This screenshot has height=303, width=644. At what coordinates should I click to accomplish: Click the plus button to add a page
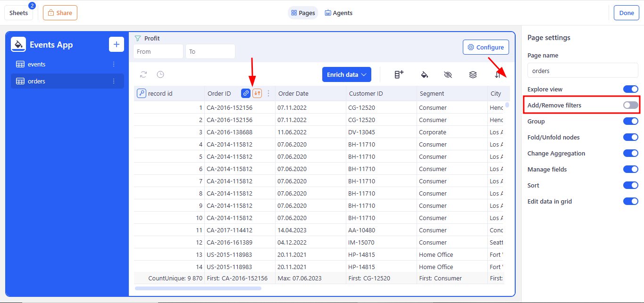tap(117, 44)
